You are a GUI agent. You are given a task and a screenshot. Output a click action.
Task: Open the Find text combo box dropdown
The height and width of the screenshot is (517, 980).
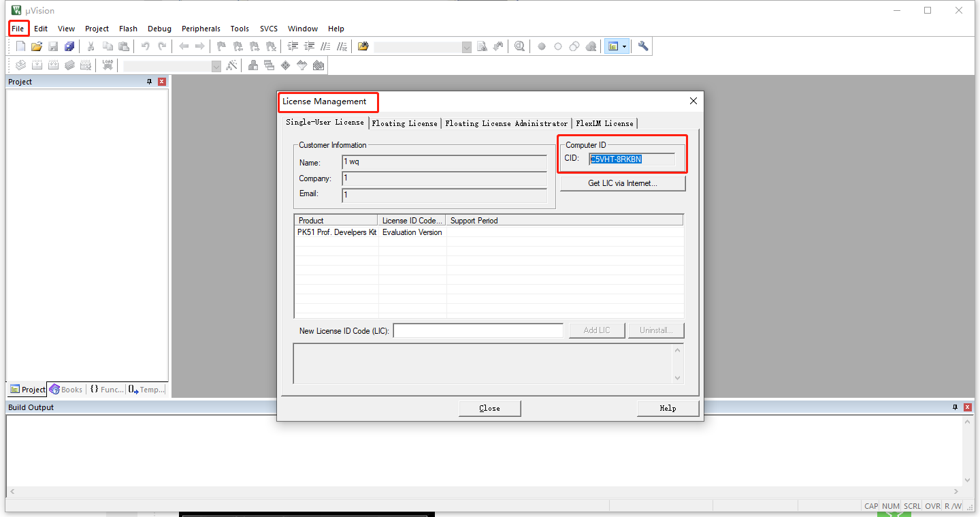[466, 47]
